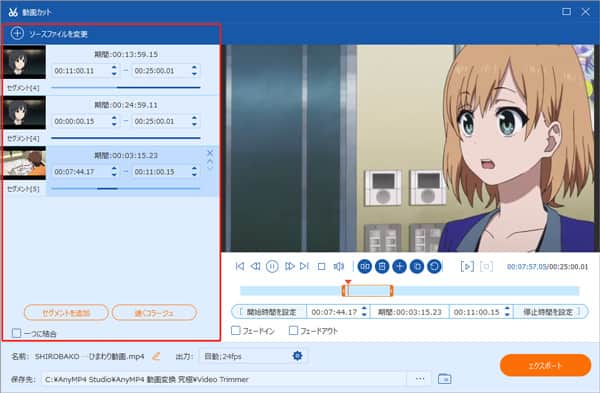This screenshot has width=600, height=393.
Task: Click the orange エクスポート button
Action: coord(545,365)
